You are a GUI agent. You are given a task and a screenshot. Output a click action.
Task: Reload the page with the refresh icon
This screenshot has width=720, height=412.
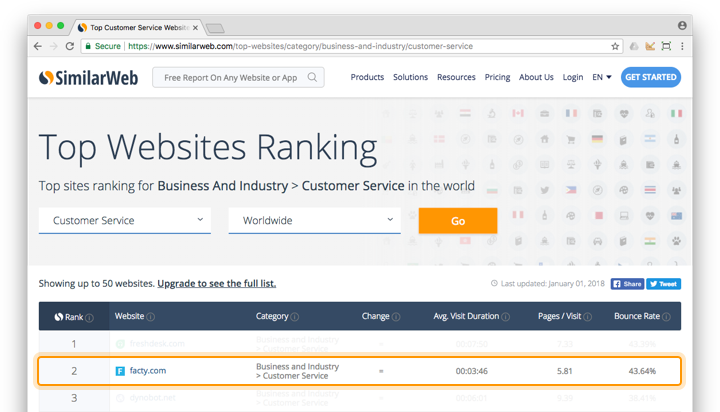point(70,46)
